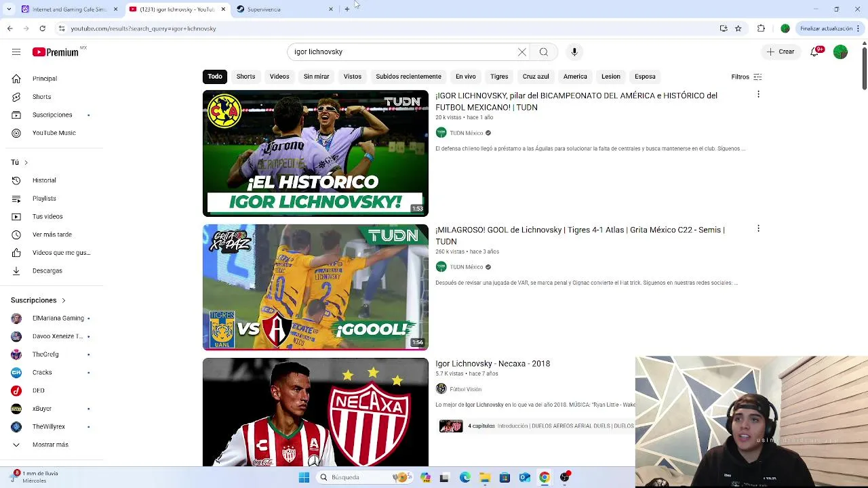
Task: Select the Sin mirar filter chip
Action: (x=316, y=77)
